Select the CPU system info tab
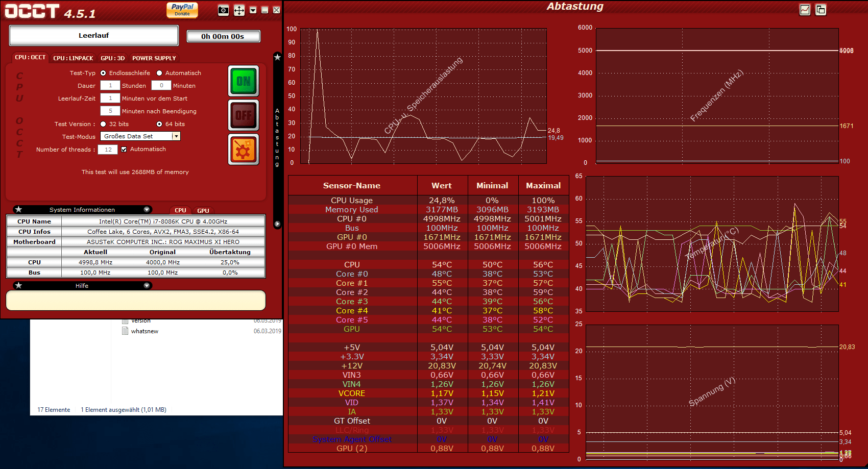This screenshot has width=868, height=469. 180,210
